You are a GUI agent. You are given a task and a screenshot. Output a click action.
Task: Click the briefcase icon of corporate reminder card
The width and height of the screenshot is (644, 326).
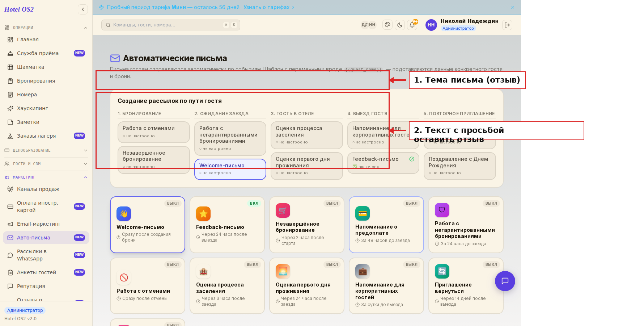point(363,271)
